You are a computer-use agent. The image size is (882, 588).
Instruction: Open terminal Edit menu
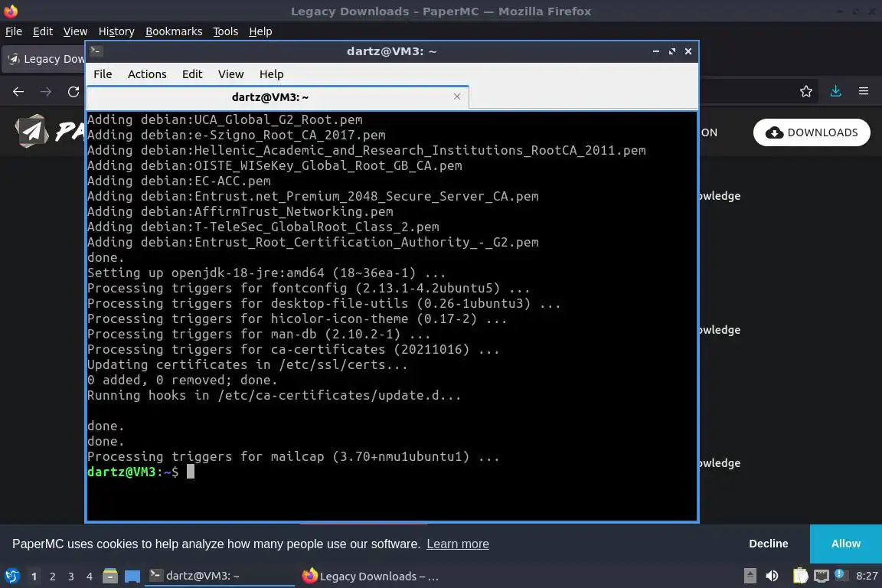tap(192, 74)
